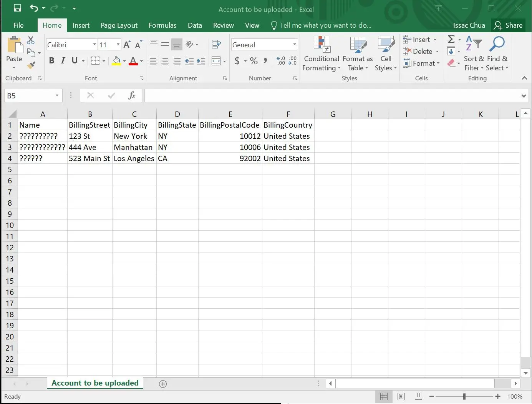Image resolution: width=532 pixels, height=404 pixels.
Task: Click the Fill down arrow icon
Action: click(451, 51)
